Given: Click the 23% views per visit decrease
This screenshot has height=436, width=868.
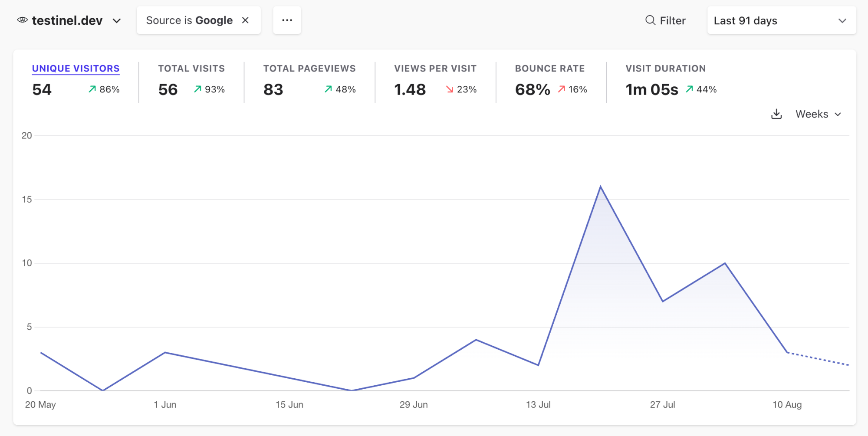Looking at the screenshot, I should pos(461,89).
